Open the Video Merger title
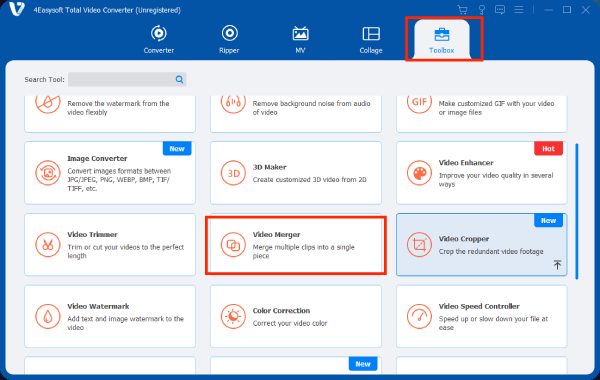The width and height of the screenshot is (600, 380). click(x=276, y=235)
